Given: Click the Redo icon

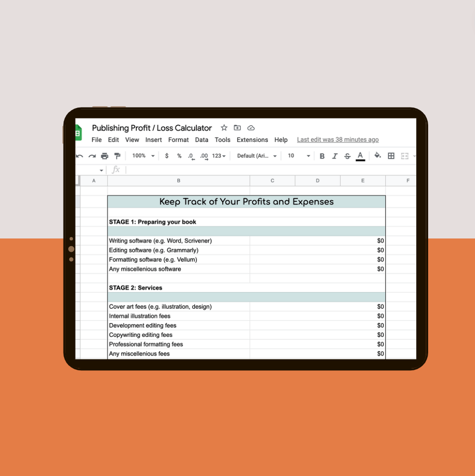Looking at the screenshot, I should 92,156.
